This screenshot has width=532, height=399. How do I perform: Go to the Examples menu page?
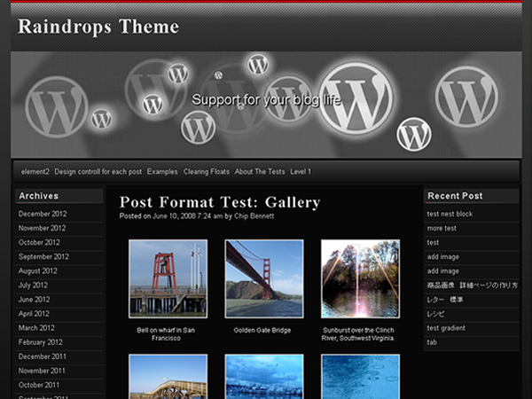(x=162, y=172)
